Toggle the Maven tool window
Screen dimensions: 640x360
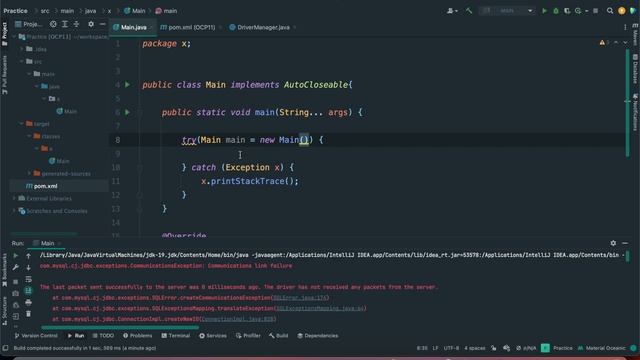click(x=635, y=34)
